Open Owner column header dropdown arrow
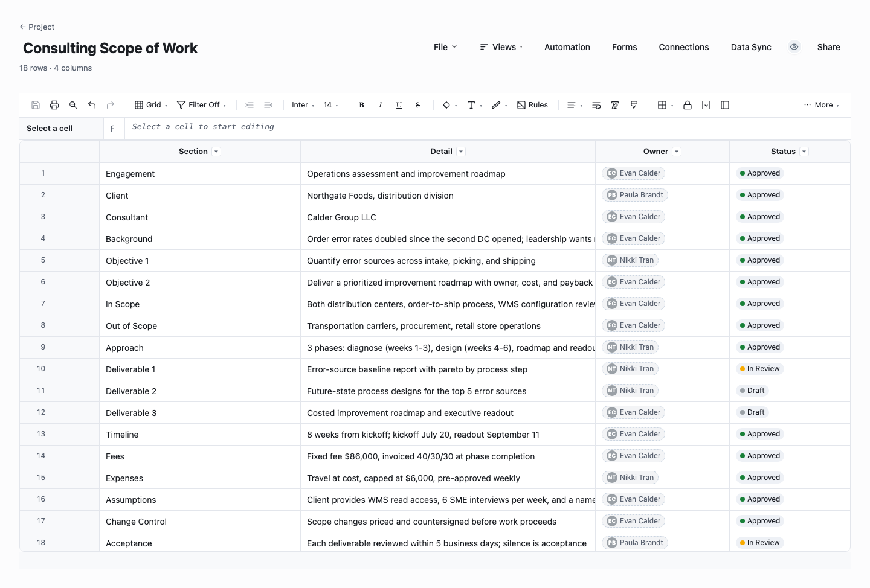 tap(677, 152)
